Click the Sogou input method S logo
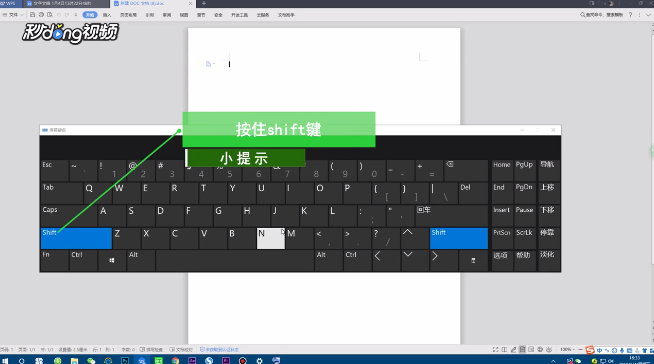The height and width of the screenshot is (364, 654). point(590,350)
